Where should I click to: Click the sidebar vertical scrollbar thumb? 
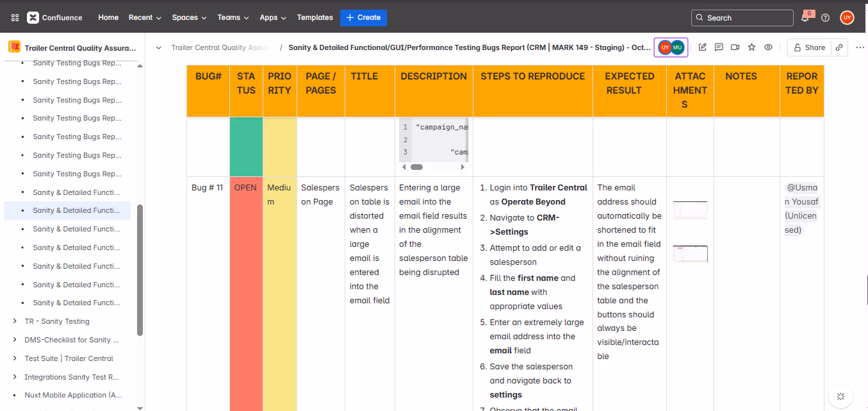tap(140, 270)
